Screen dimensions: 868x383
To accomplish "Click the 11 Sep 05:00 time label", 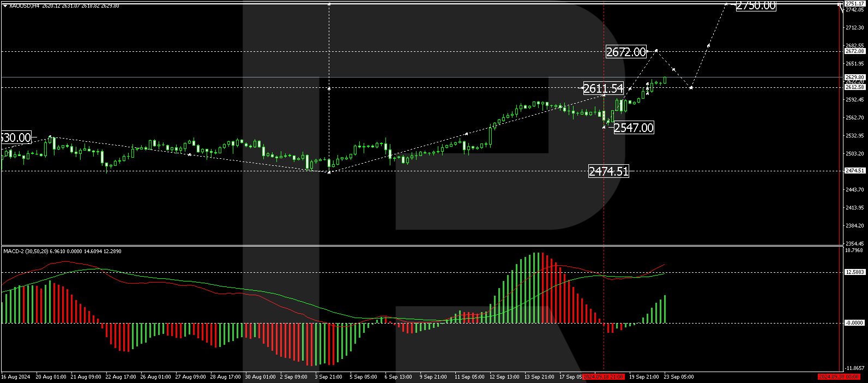I will [x=469, y=377].
